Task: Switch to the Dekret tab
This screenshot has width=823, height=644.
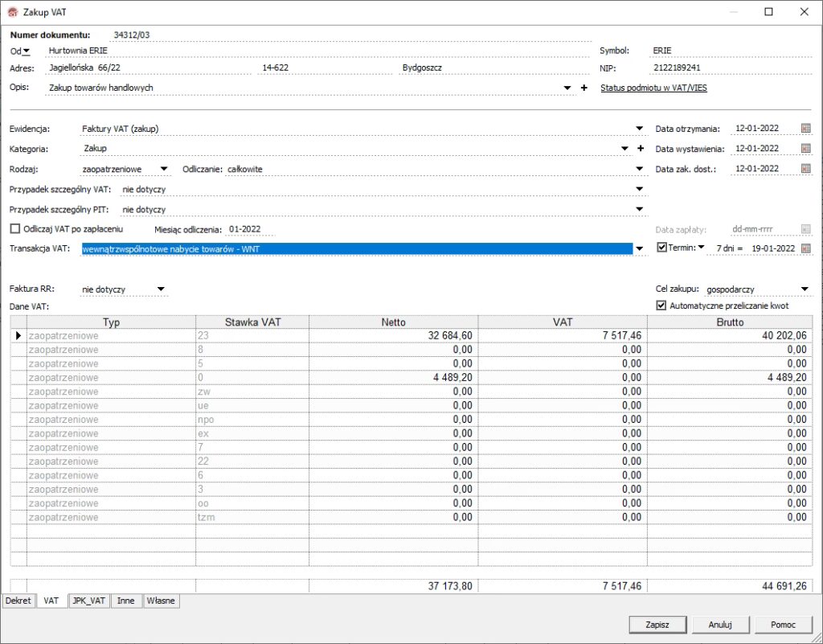Action: [x=19, y=601]
